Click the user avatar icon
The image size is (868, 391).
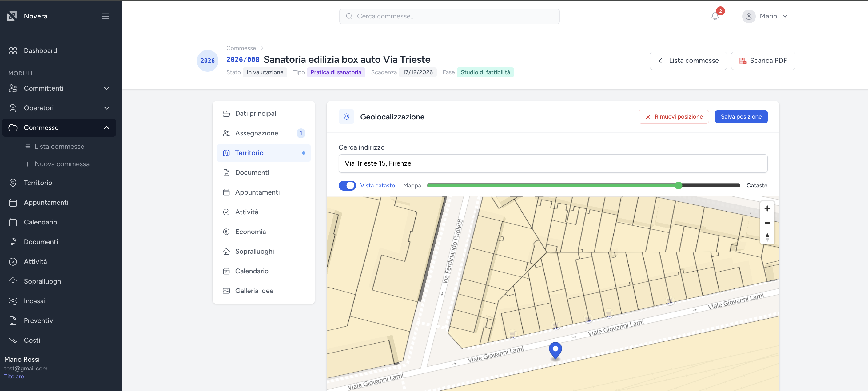point(749,16)
